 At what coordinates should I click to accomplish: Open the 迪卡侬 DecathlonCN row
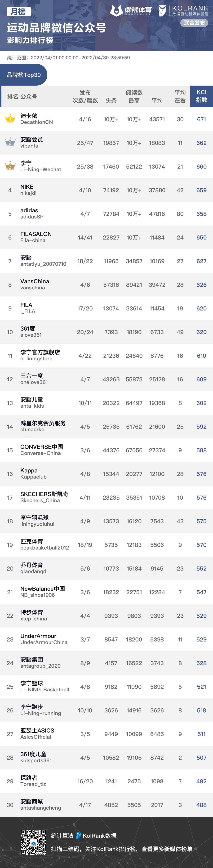[x=106, y=119]
